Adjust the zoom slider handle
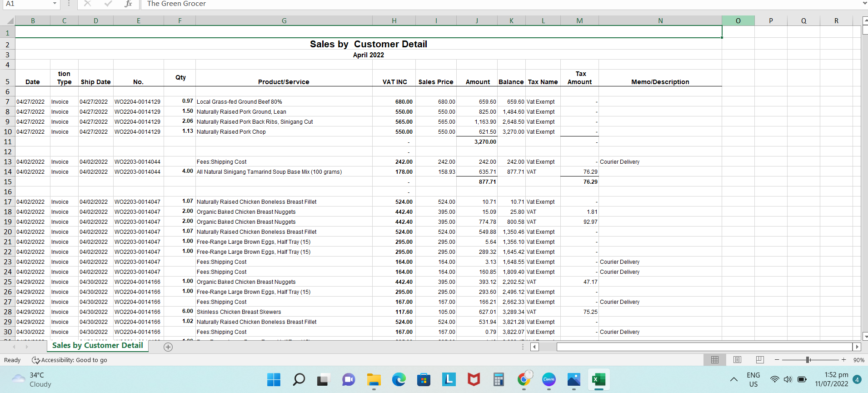This screenshot has width=868, height=393. click(x=808, y=360)
